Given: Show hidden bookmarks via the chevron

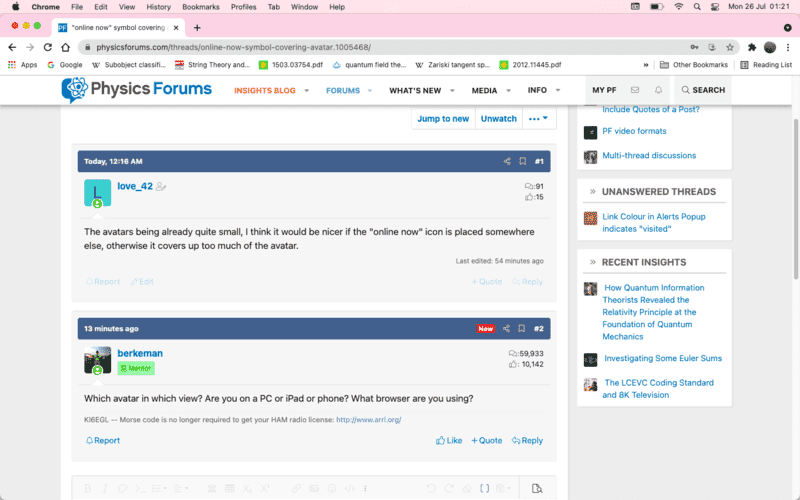Looking at the screenshot, I should click(x=646, y=65).
